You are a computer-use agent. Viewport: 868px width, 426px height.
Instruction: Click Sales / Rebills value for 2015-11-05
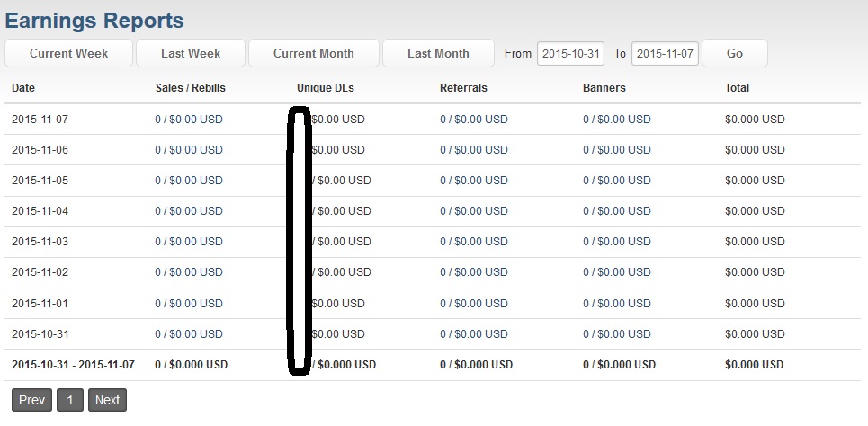pyautogui.click(x=188, y=181)
